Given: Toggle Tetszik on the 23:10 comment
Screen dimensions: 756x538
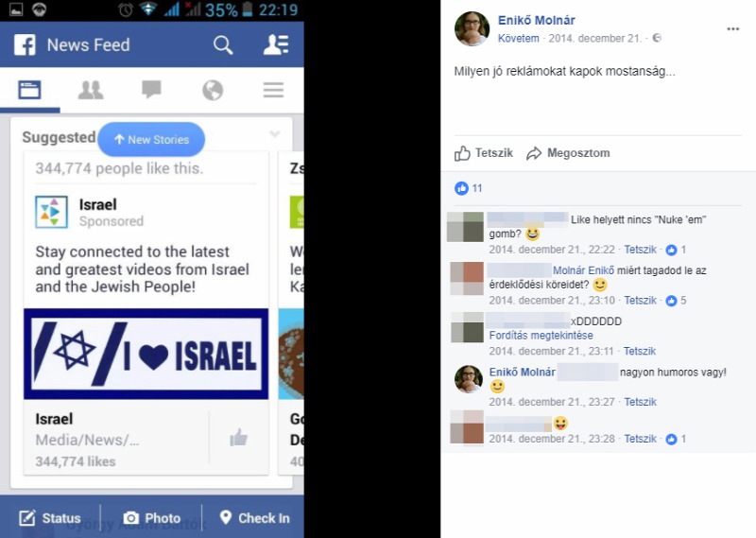Looking at the screenshot, I should pyautogui.click(x=641, y=300).
